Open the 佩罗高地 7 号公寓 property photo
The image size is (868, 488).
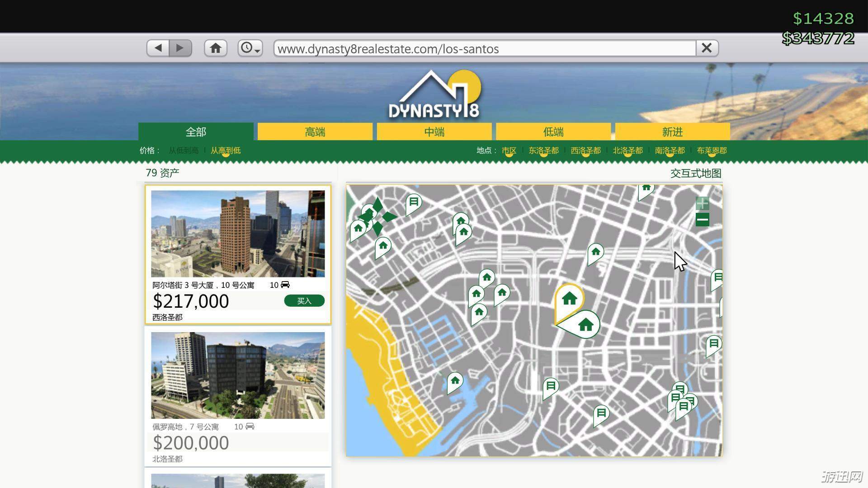(x=238, y=375)
